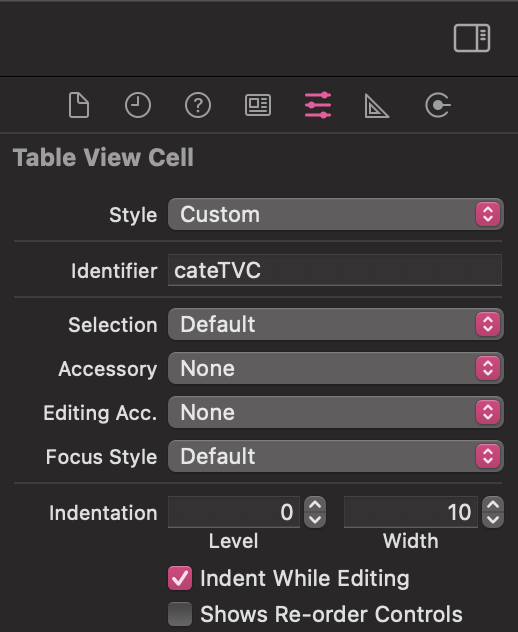Open the File inspector
The height and width of the screenshot is (632, 518).
(x=79, y=105)
